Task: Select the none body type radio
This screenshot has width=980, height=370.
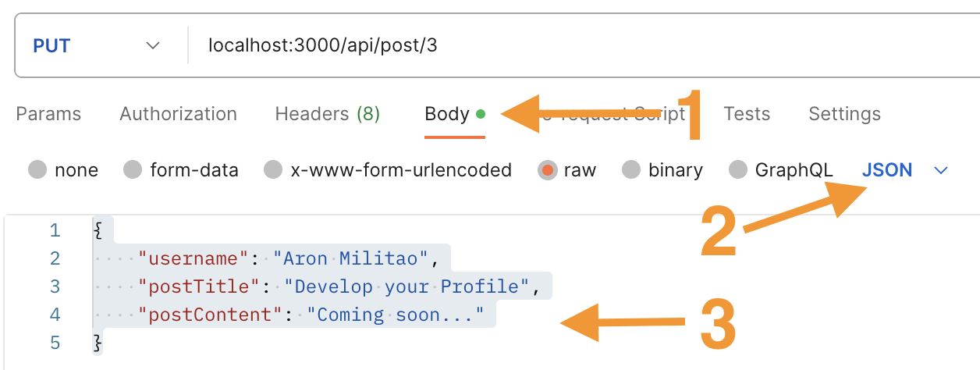Action: [37, 170]
